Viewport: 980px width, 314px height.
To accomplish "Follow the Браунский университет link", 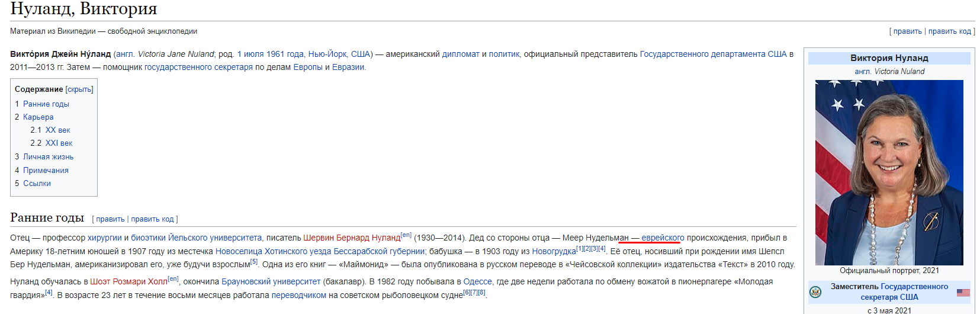I will coord(271,281).
